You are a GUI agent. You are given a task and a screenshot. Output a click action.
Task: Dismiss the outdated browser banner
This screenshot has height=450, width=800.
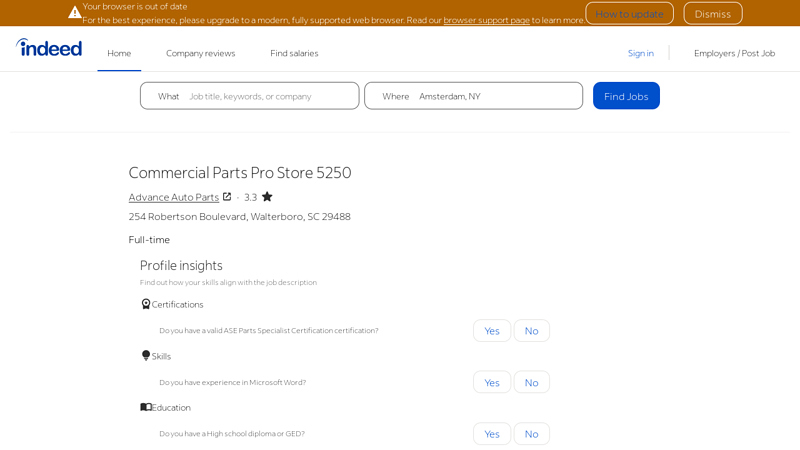tap(712, 14)
